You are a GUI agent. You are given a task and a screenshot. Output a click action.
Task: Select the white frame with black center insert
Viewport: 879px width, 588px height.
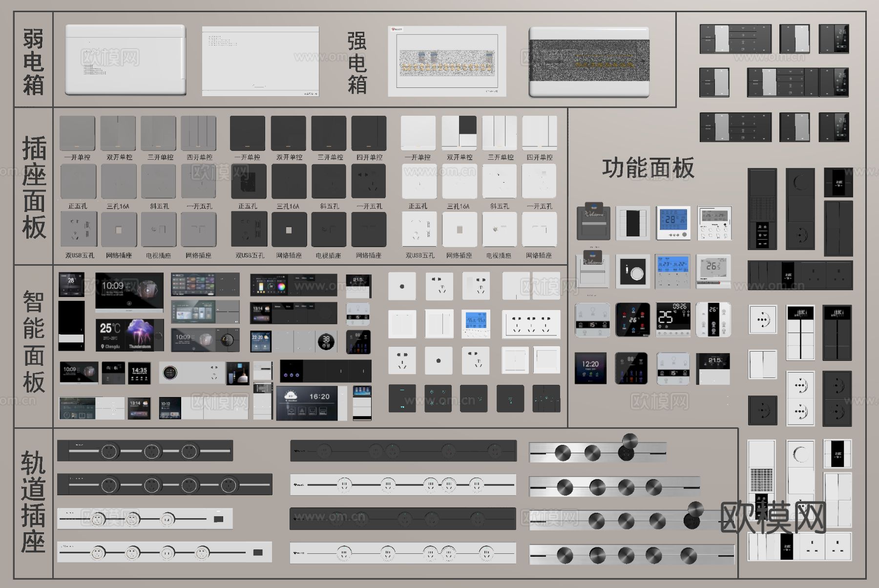click(x=632, y=223)
